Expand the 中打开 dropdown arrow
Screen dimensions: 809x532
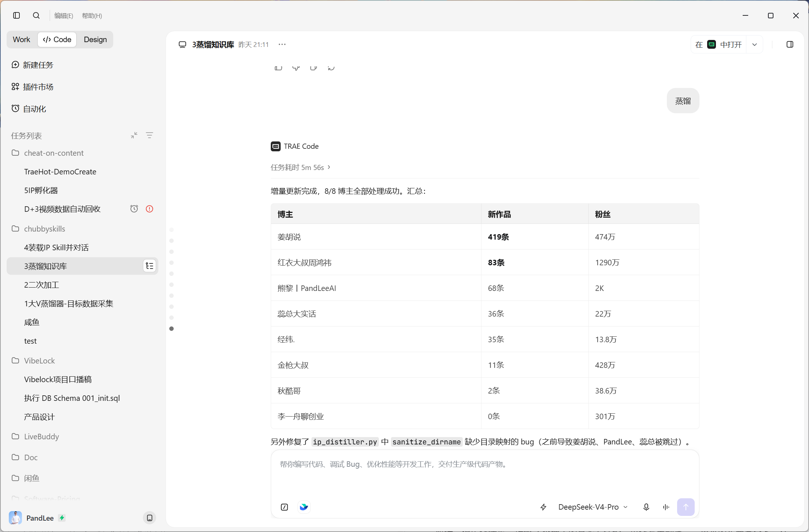coord(755,44)
